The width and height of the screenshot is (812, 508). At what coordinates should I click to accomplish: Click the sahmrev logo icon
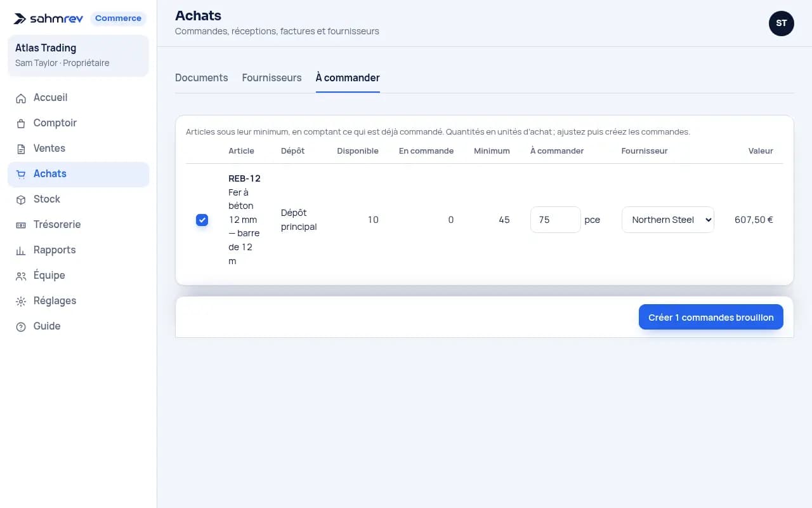(x=20, y=19)
